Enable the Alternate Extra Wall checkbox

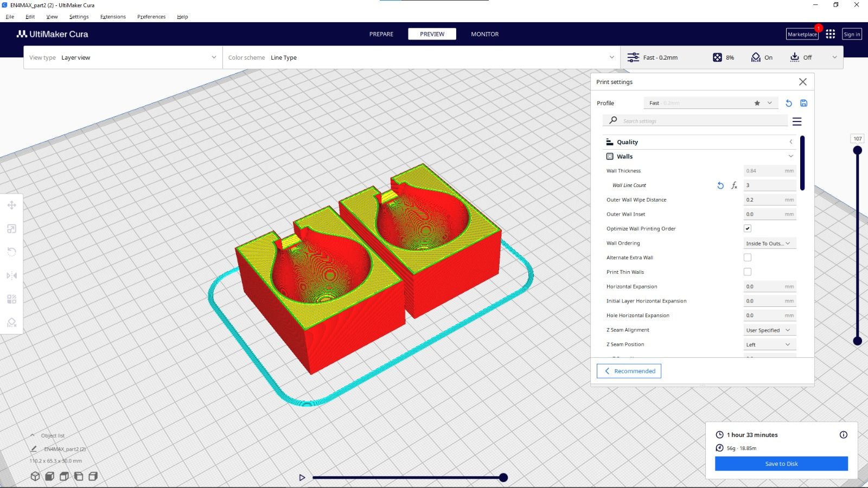click(748, 258)
